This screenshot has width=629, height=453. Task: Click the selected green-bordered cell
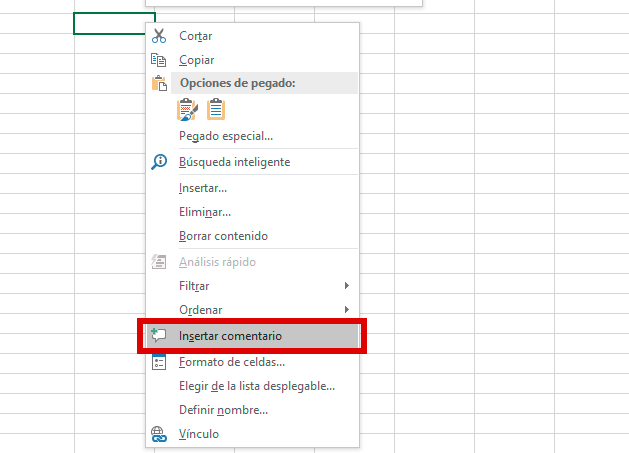pyautogui.click(x=113, y=23)
